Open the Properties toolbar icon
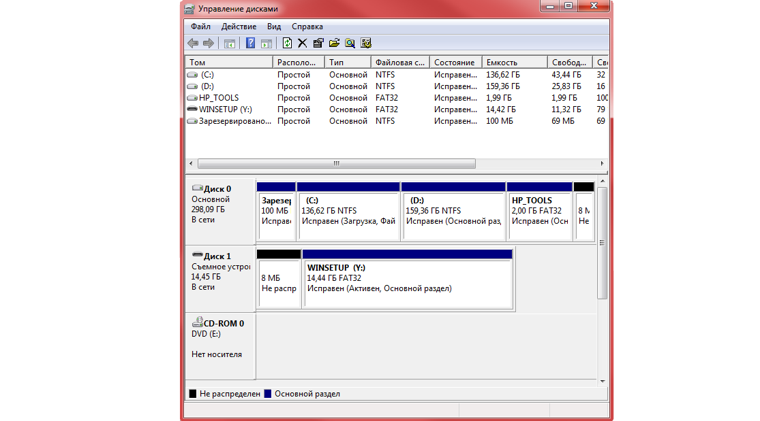The height and width of the screenshot is (421, 760). [318, 44]
